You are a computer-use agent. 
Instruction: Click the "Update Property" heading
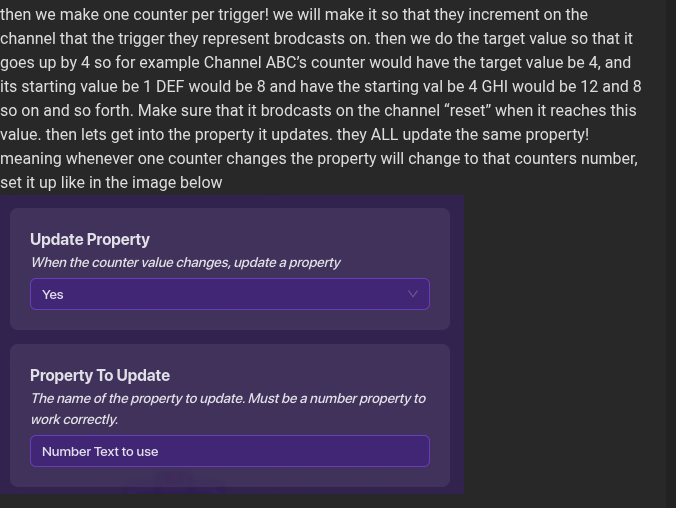click(90, 239)
